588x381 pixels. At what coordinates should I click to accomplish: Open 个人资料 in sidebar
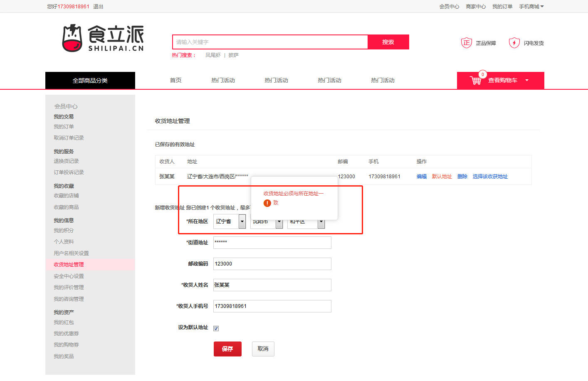(x=64, y=242)
